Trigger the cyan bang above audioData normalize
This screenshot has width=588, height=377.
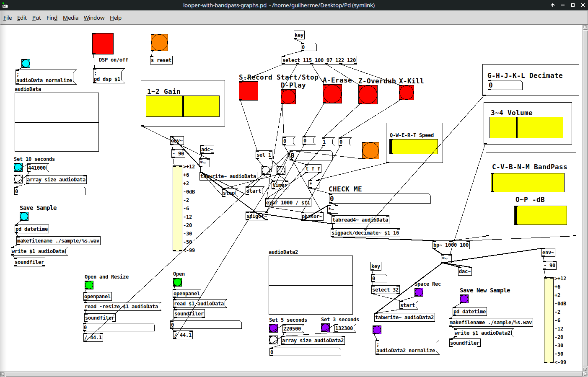click(26, 63)
